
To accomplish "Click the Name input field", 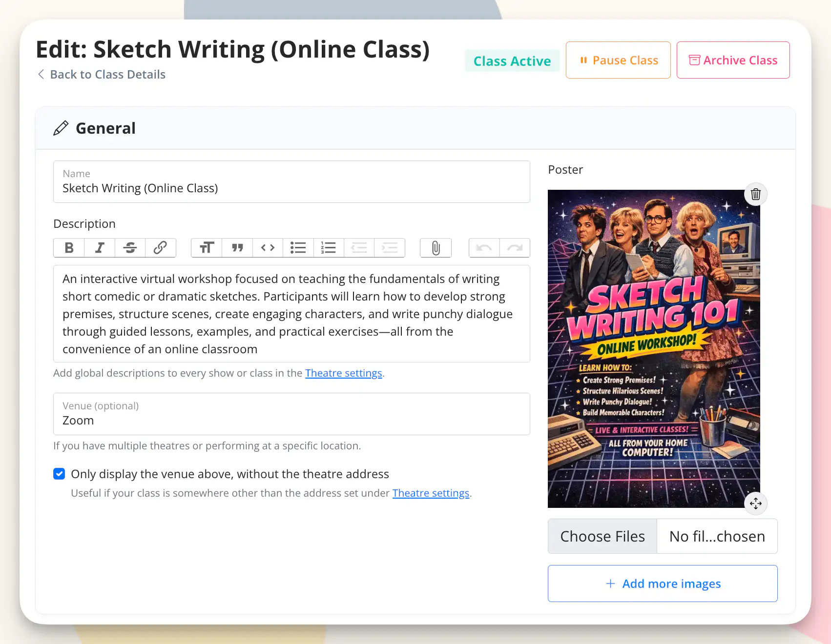I will pyautogui.click(x=291, y=188).
